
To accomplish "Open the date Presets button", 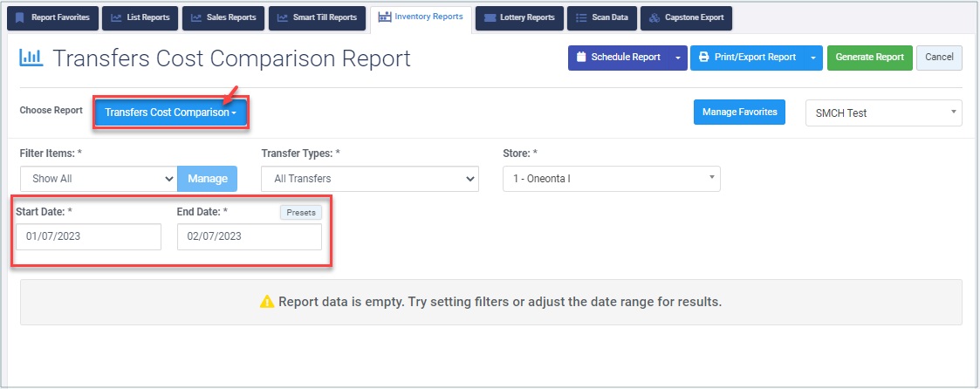I will (x=300, y=212).
